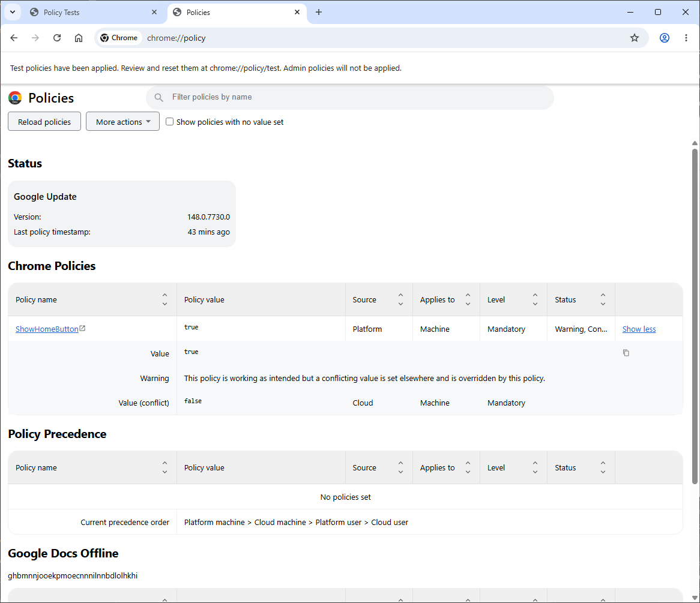Click the 43 mins ago timestamp

click(208, 232)
